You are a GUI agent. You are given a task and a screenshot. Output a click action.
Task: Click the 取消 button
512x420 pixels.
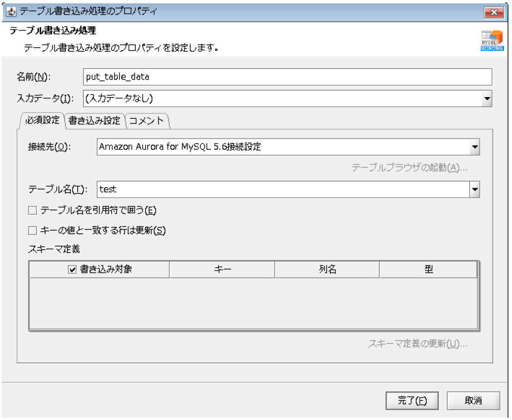[473, 401]
